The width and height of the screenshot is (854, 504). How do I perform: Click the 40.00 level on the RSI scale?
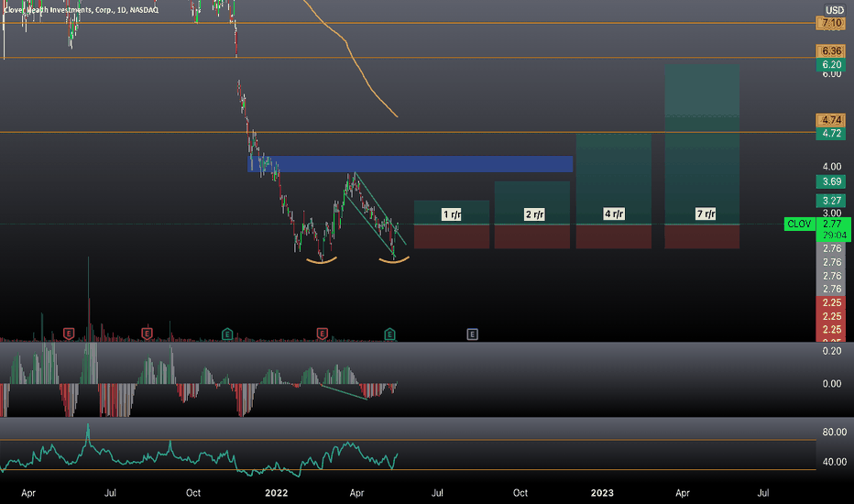pyautogui.click(x=834, y=462)
